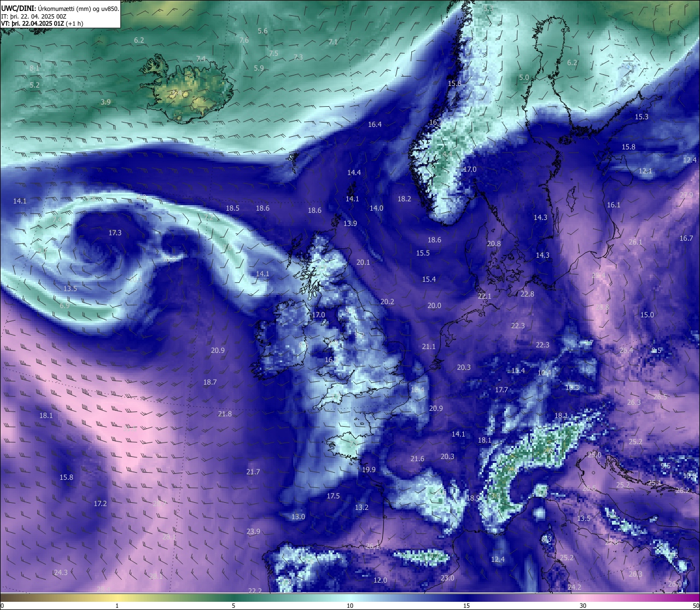Click the UWC/DINI map title line
Image resolution: width=700 pixels, height=610 pixels.
point(60,9)
